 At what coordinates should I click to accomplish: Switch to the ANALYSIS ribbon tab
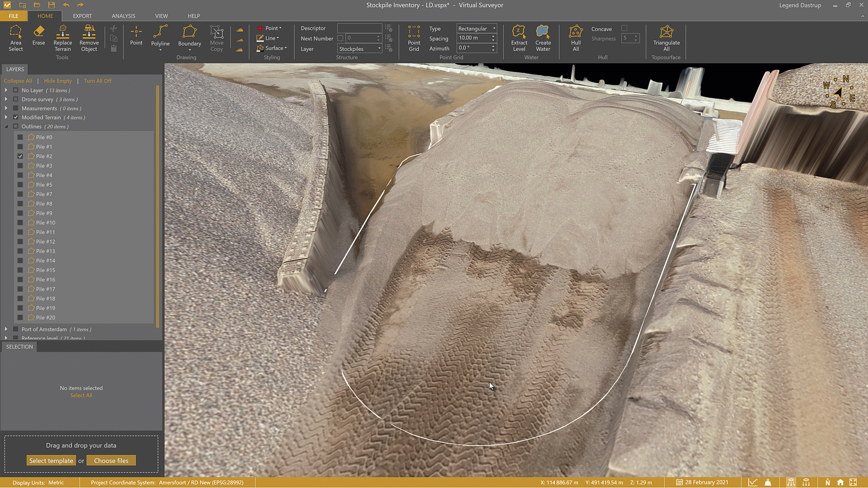123,16
